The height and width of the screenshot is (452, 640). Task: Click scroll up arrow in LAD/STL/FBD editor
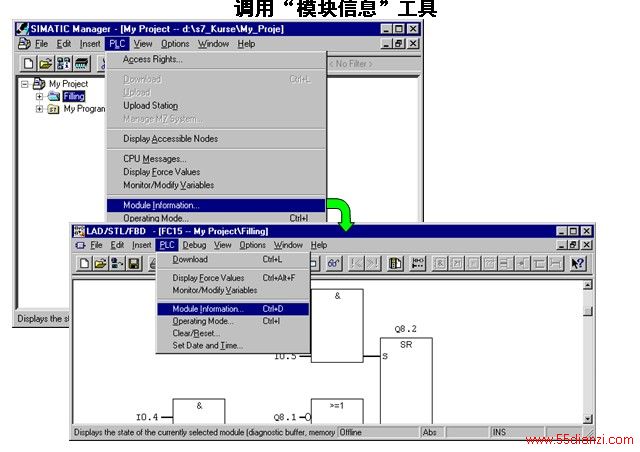click(587, 285)
